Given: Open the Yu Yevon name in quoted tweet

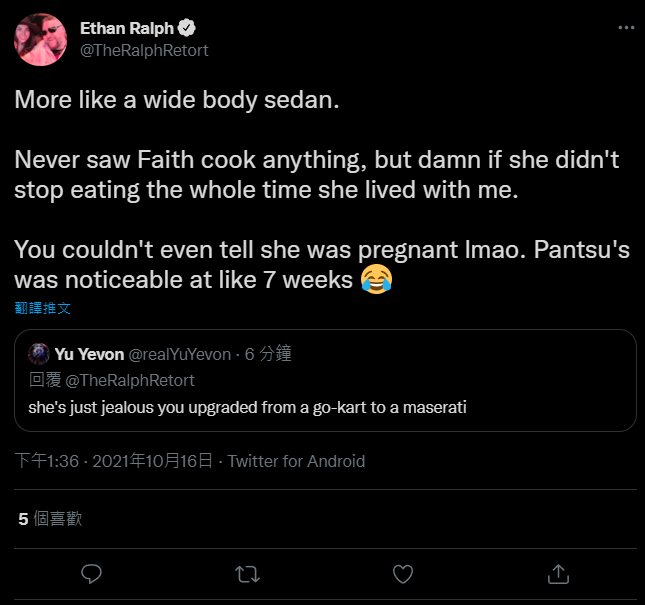Looking at the screenshot, I should pos(89,354).
